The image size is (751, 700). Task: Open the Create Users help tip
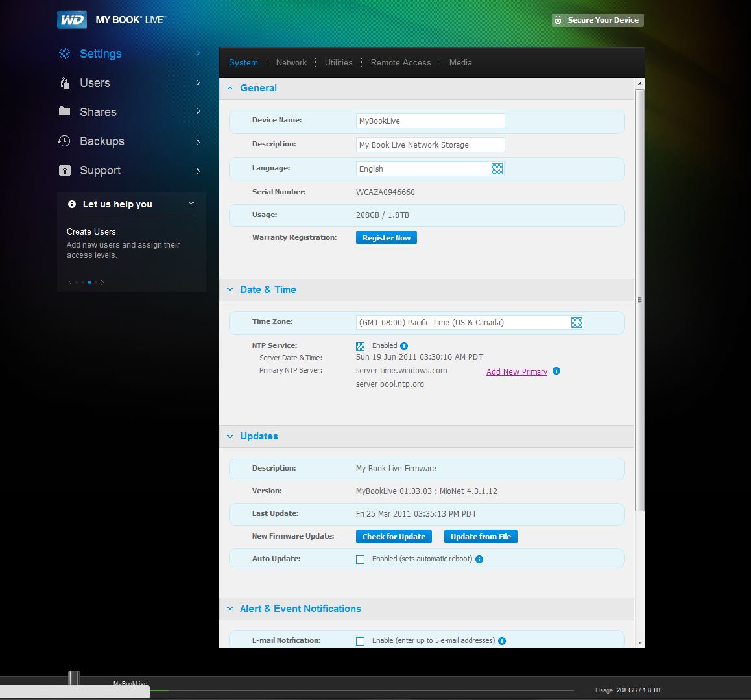91,232
